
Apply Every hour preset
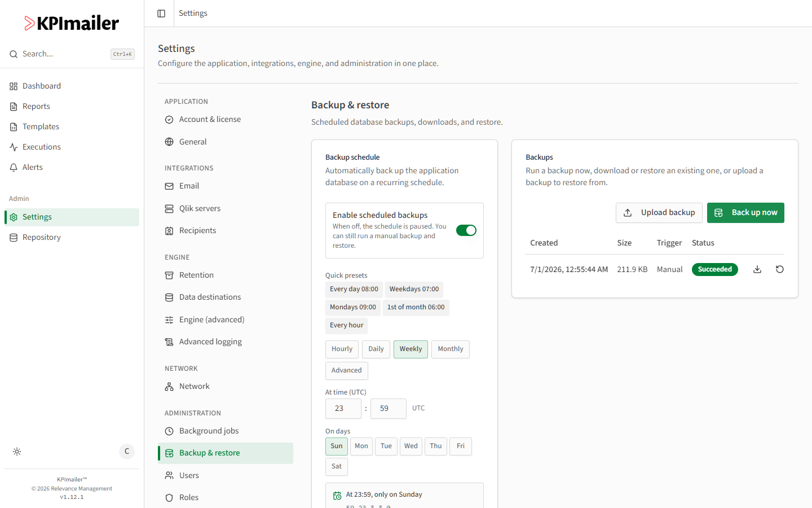pos(347,326)
